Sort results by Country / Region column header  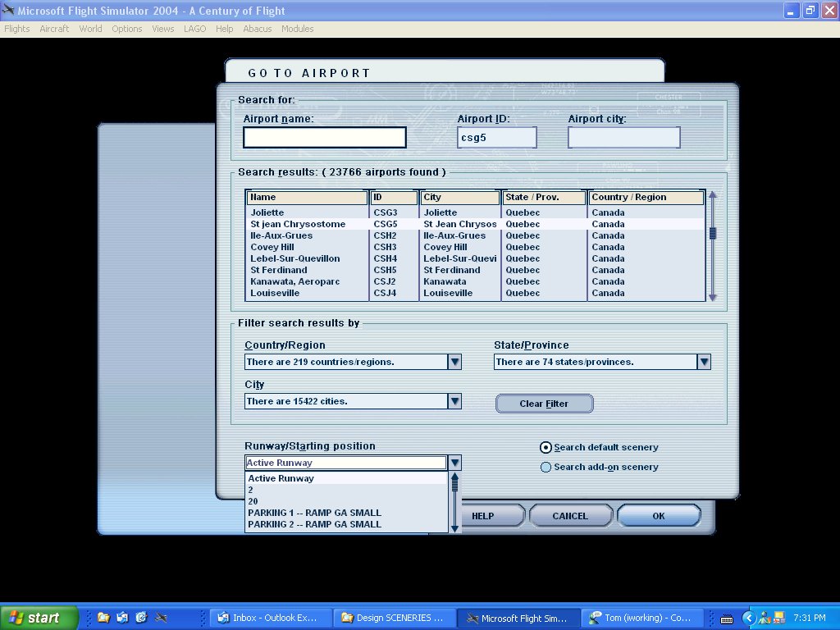(x=646, y=197)
